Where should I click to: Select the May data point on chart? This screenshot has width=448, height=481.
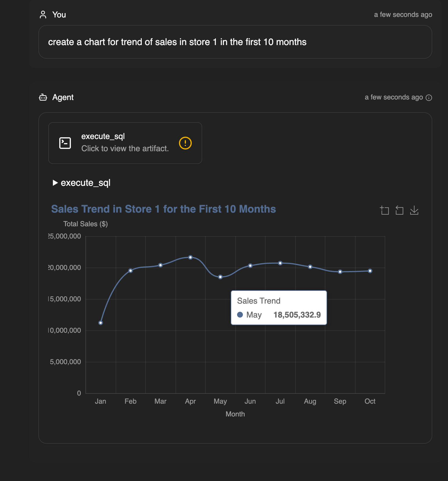(x=220, y=277)
